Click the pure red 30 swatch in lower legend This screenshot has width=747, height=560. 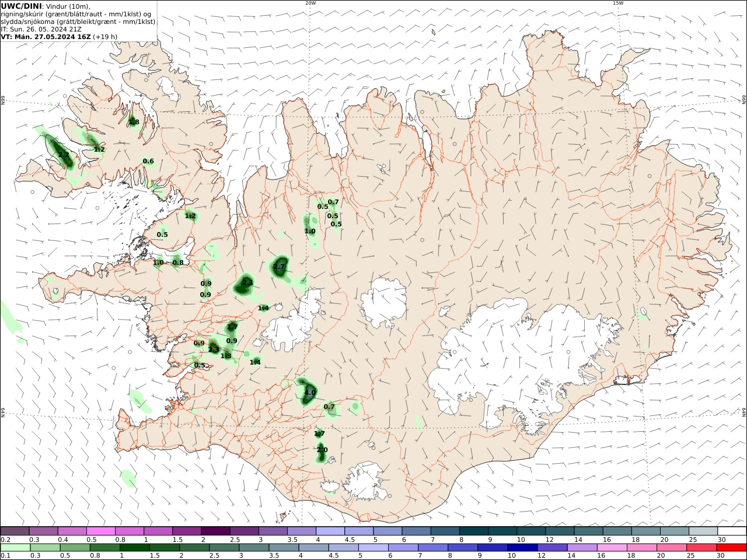tap(731, 548)
